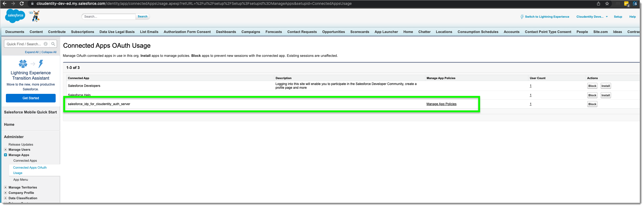Click the Search button in the header
The width and height of the screenshot is (644, 207).
(143, 17)
